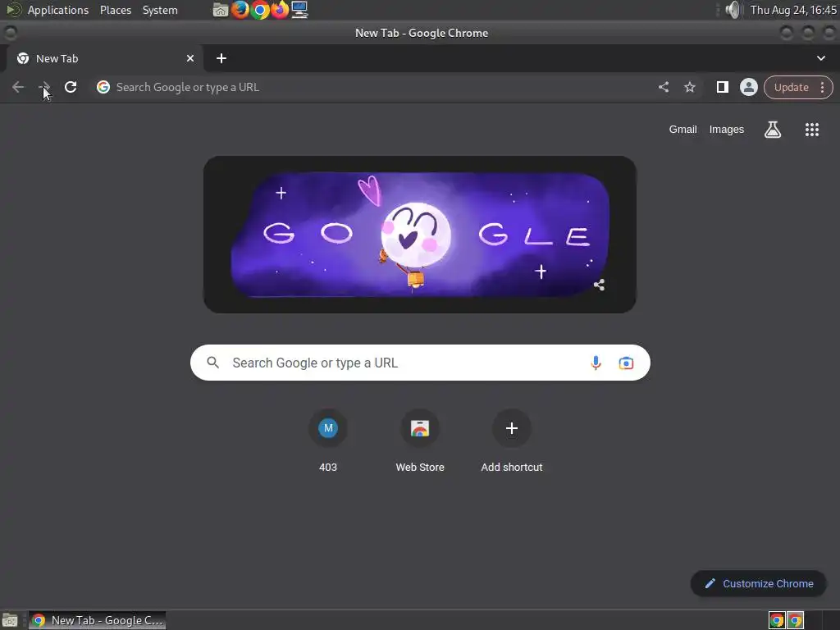The height and width of the screenshot is (630, 840).
Task: Open the clock showing Thu Aug 24
Action: 793,10
